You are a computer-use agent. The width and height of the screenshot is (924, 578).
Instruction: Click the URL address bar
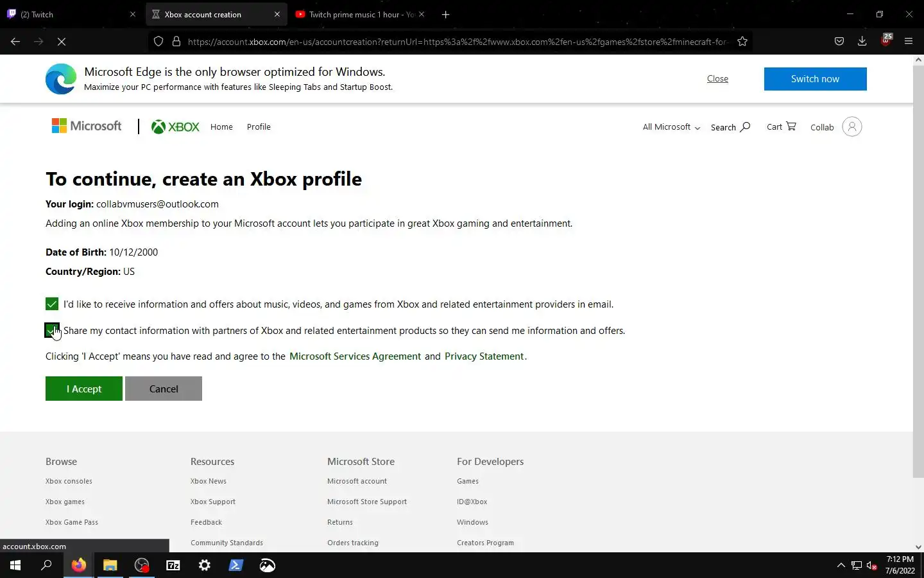pyautogui.click(x=458, y=41)
